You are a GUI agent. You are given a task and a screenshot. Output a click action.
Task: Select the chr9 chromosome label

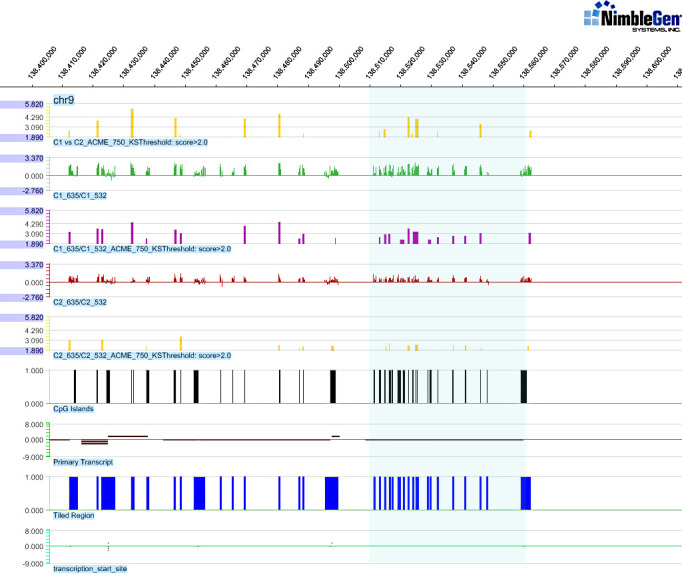(64, 100)
